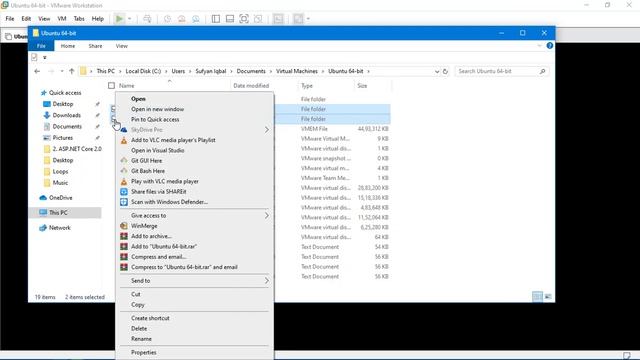The width and height of the screenshot is (640, 360).
Task: Open the VM menu in VMware Workstation
Action: (x=62, y=19)
